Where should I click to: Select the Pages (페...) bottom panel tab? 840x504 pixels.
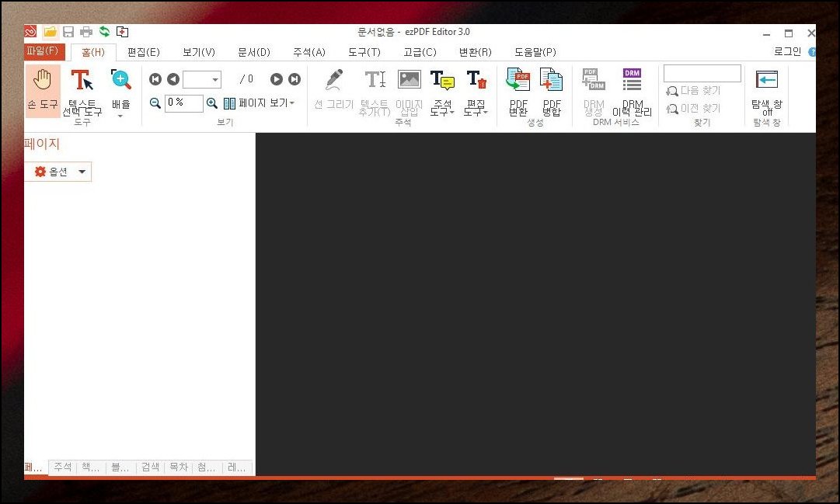click(33, 468)
